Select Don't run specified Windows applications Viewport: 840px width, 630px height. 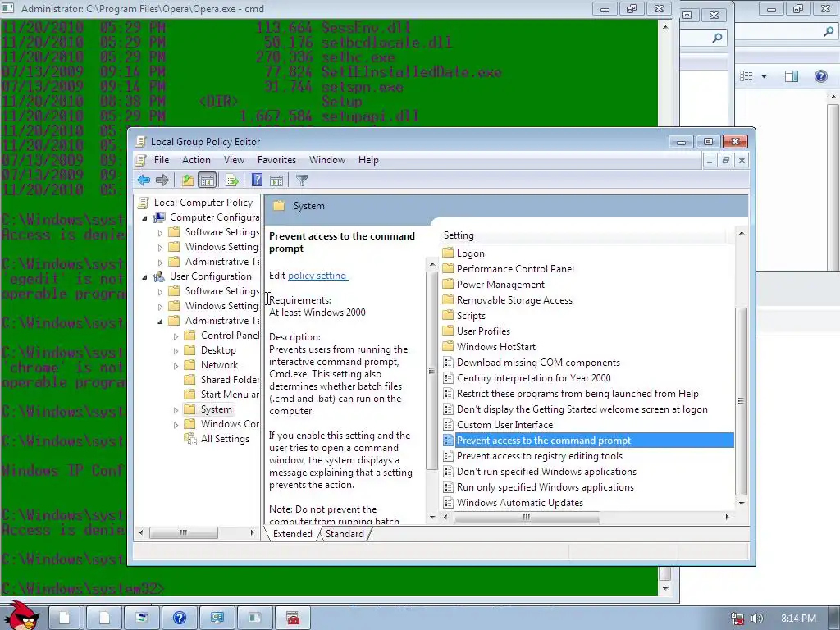[546, 472]
